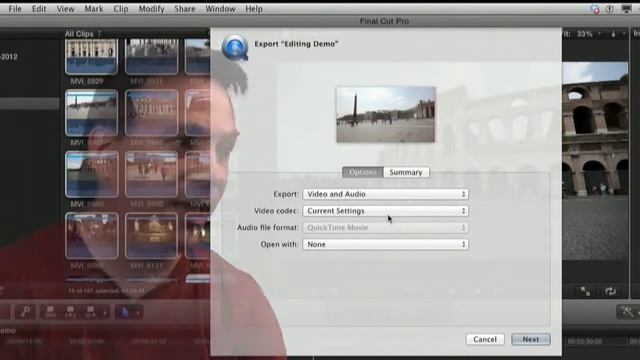Open the tool selection dropdown arrow

coord(138,313)
